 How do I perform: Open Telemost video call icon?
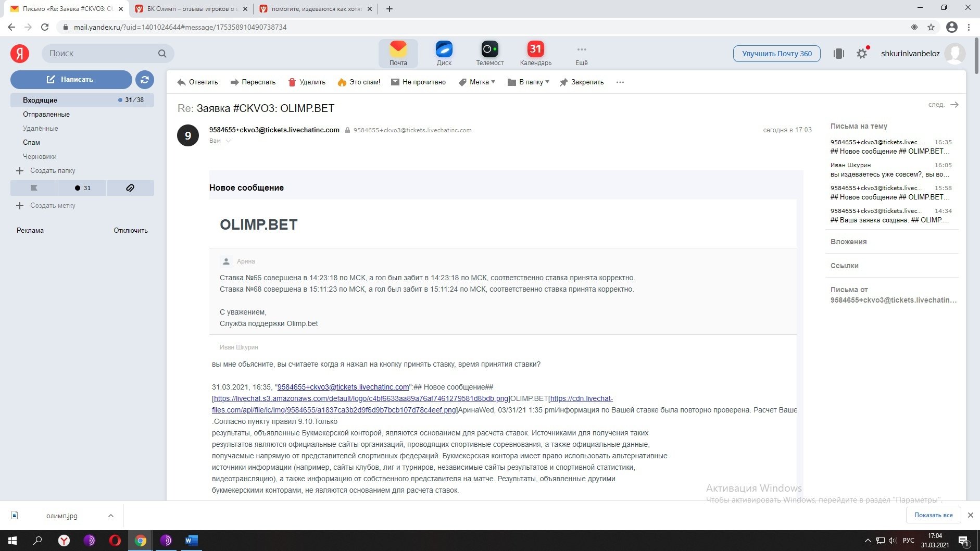(489, 53)
